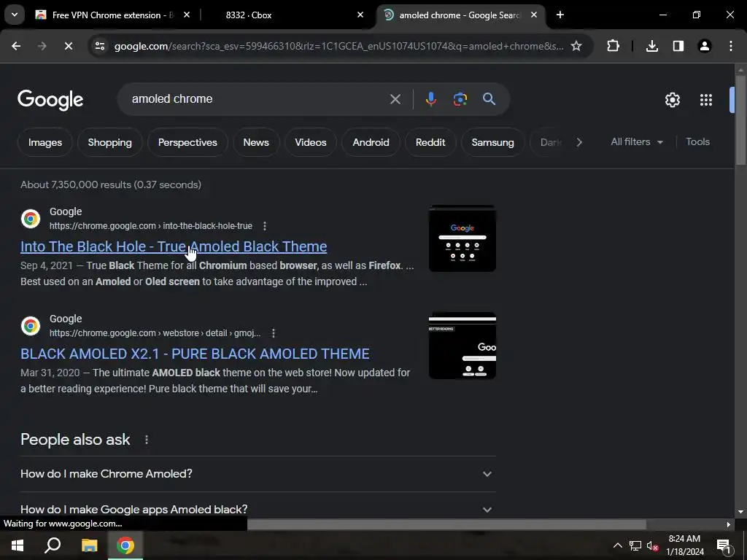
Task: Open network status tray icon
Action: coord(635,545)
